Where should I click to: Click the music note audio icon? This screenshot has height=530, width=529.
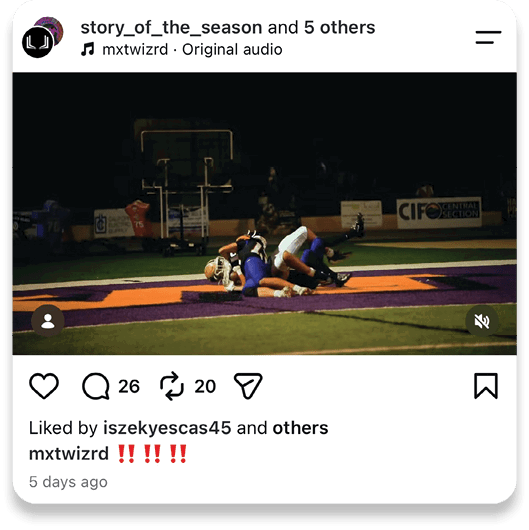pyautogui.click(x=88, y=49)
